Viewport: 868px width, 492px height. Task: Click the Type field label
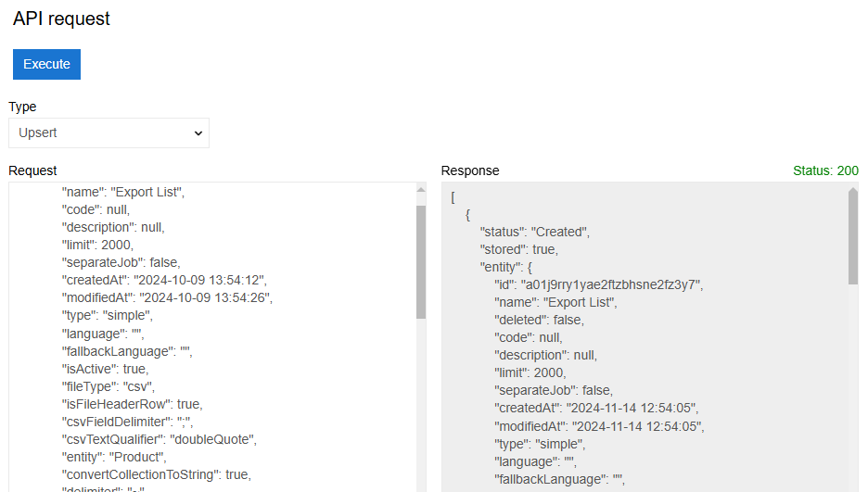click(22, 107)
